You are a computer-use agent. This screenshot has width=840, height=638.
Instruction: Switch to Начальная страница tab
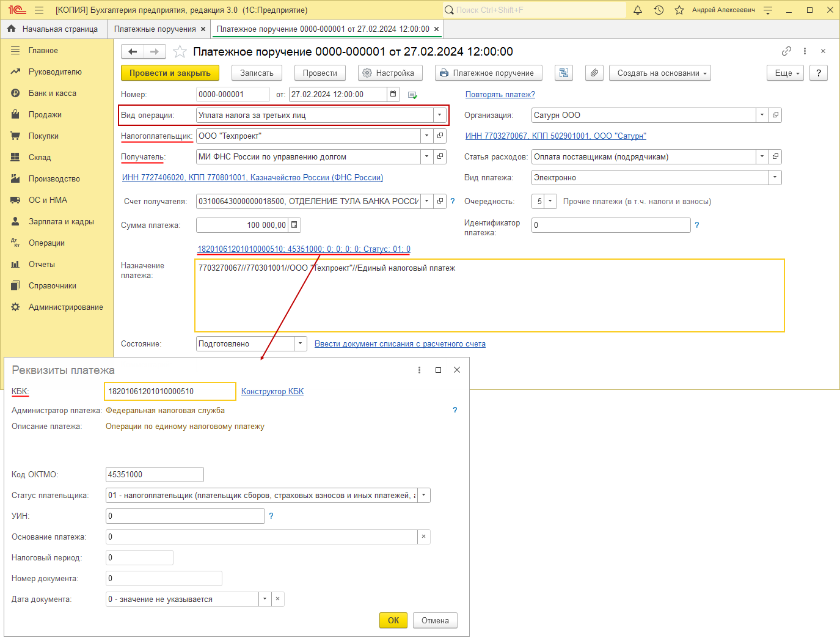click(53, 29)
